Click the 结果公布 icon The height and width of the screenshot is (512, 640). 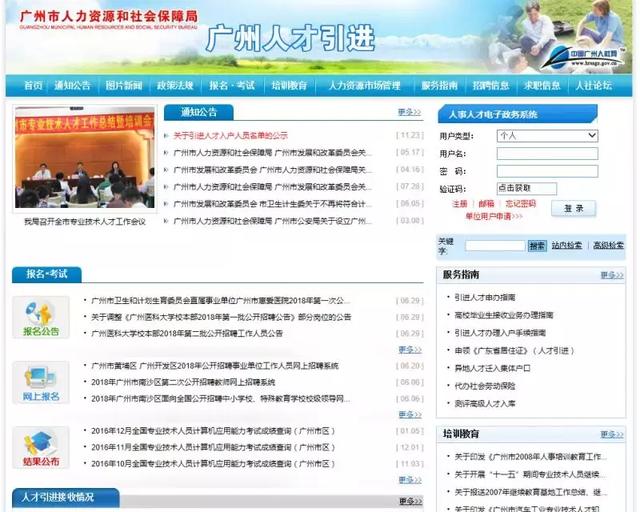41,448
